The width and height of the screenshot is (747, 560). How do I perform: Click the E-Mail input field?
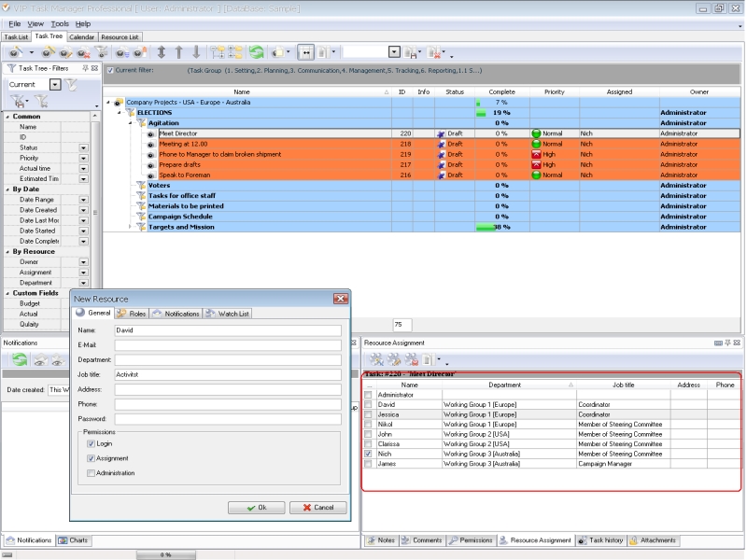228,345
